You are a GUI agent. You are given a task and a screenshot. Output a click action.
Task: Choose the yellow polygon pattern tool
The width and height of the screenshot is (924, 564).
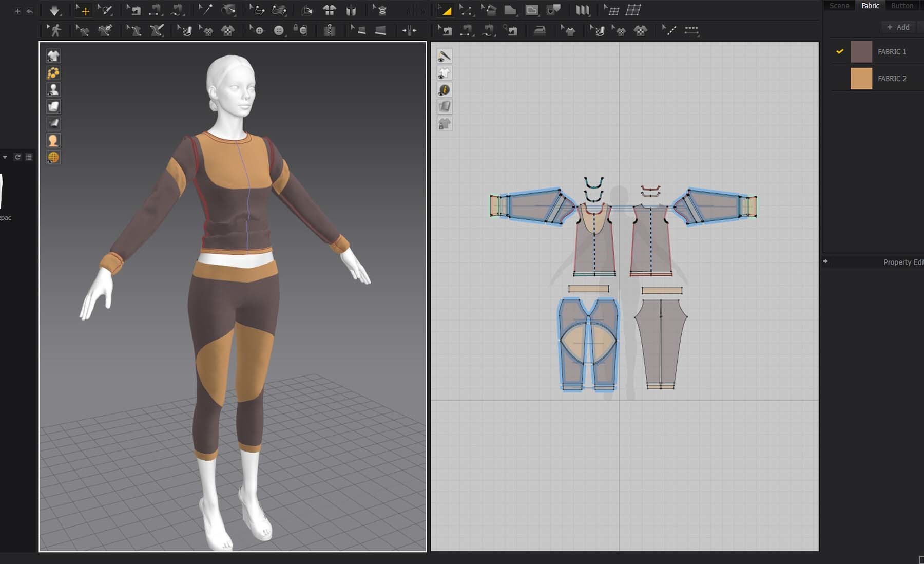(x=445, y=10)
